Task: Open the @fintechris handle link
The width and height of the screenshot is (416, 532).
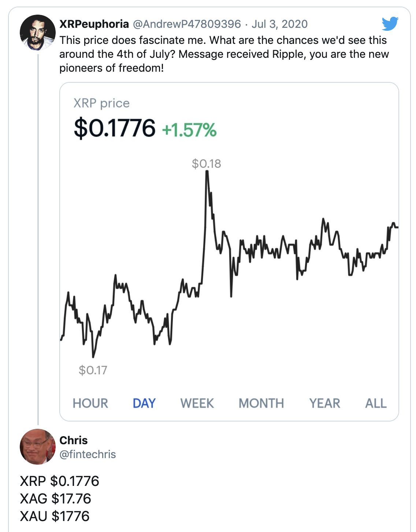Action: click(88, 454)
